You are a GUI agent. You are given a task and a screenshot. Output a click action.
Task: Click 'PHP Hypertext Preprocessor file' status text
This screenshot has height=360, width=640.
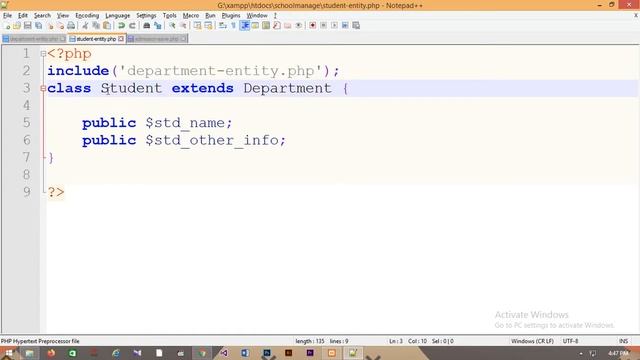pyautogui.click(x=40, y=341)
